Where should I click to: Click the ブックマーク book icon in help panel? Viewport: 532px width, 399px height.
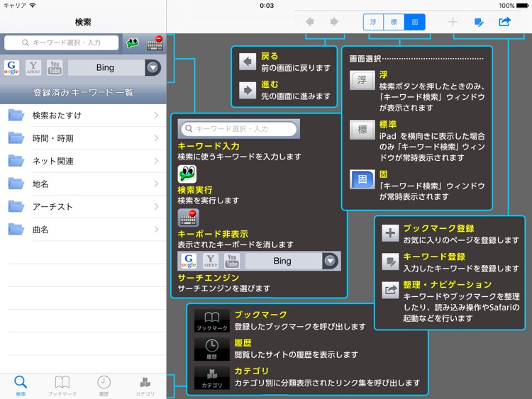coord(212,320)
